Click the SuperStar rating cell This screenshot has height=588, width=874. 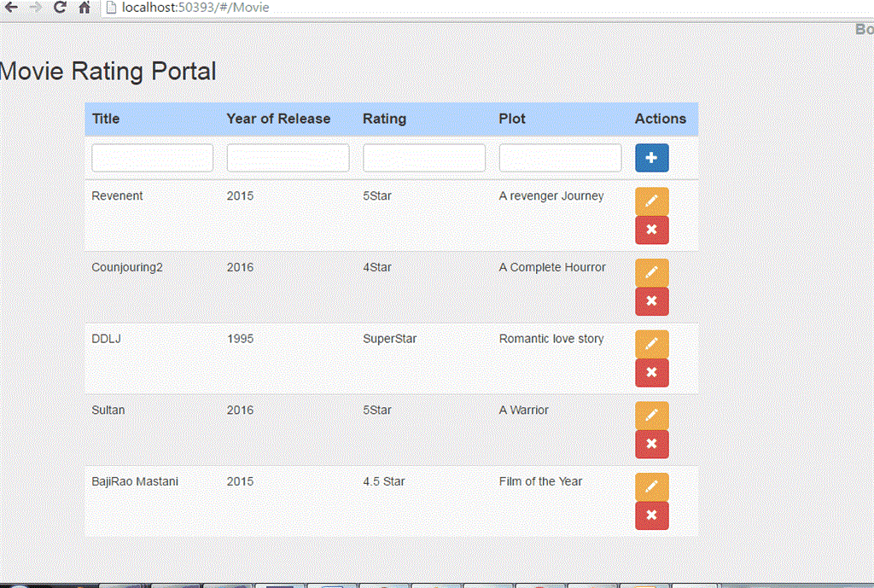(389, 339)
